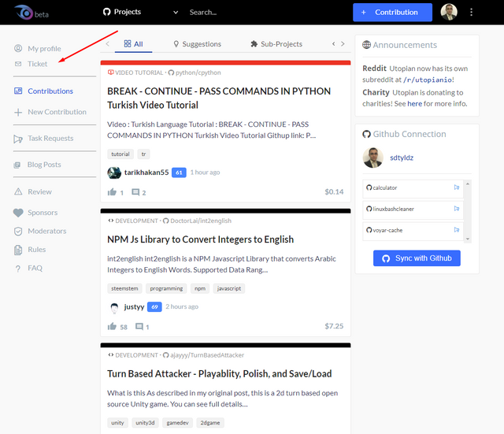Screen dimensions: 504x434
Task: Click the tab scroll left chevron near Sub-Projects
Action: coord(334,44)
